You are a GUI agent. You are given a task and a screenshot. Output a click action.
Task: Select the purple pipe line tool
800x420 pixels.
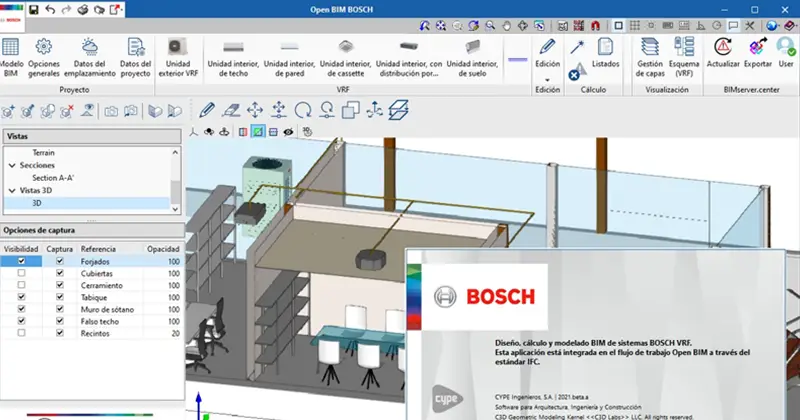pos(517,60)
